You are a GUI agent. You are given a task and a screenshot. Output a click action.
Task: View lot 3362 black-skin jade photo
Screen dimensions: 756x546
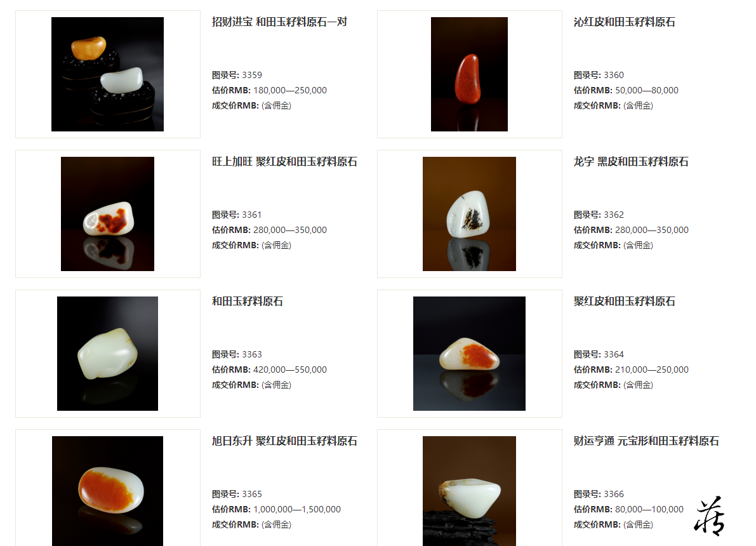(469, 214)
